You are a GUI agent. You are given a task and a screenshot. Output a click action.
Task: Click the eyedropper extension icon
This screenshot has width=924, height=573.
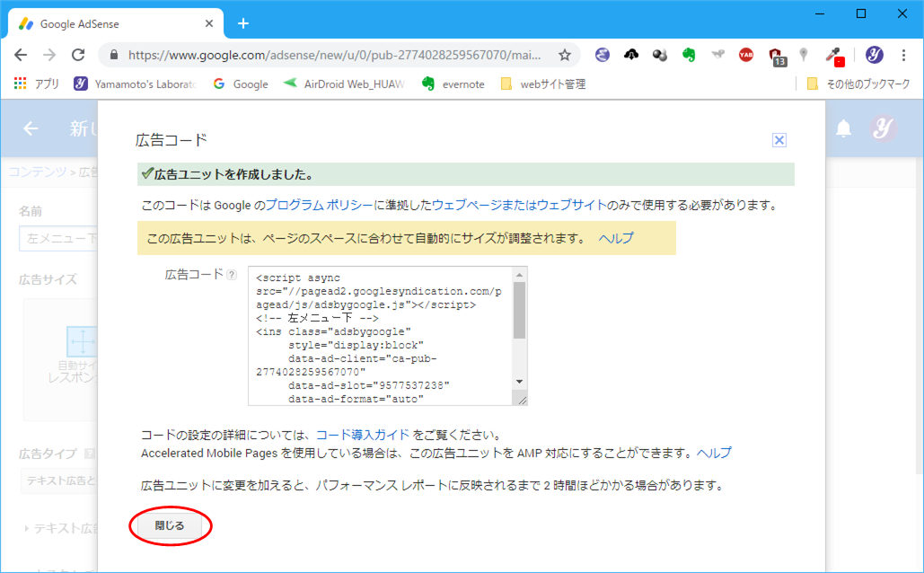click(835, 57)
